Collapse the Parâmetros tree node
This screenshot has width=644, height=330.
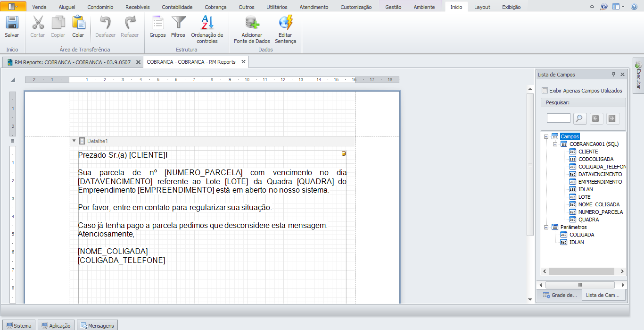point(546,227)
